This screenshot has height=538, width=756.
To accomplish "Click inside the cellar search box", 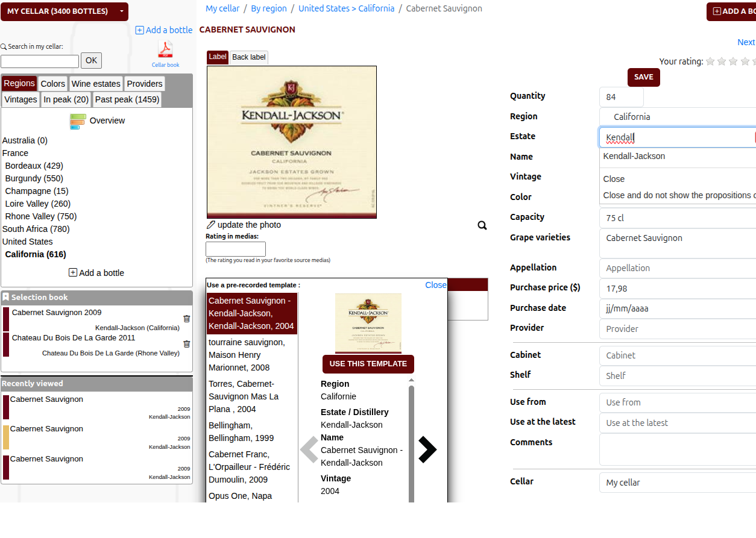I will (x=39, y=60).
